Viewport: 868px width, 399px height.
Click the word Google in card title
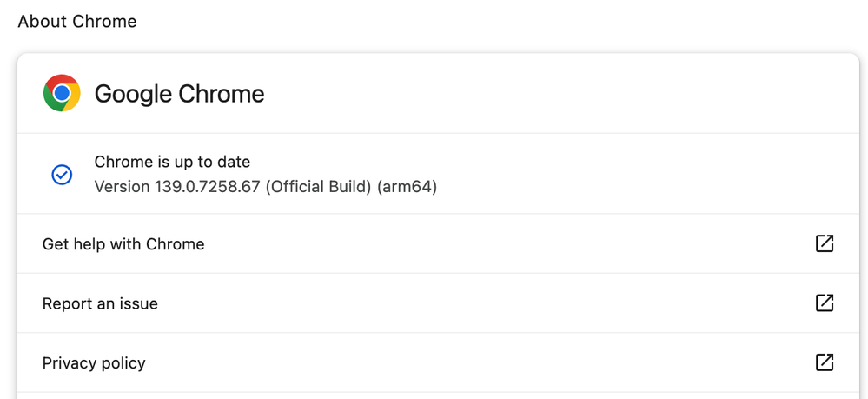[134, 94]
